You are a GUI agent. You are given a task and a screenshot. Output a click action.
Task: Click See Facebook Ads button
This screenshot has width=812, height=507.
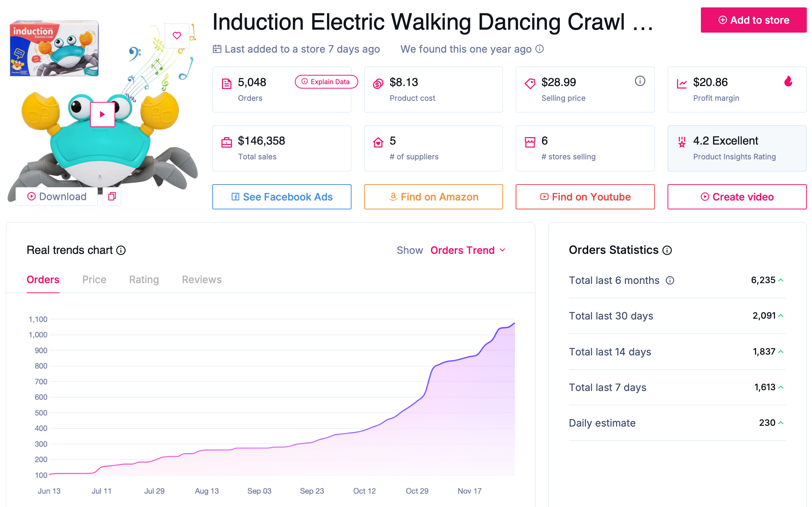pos(283,196)
